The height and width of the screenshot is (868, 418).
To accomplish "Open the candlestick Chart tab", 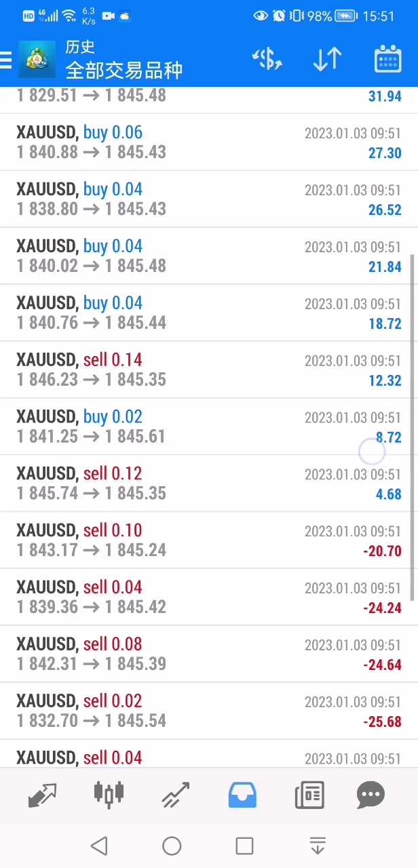I will point(109,795).
